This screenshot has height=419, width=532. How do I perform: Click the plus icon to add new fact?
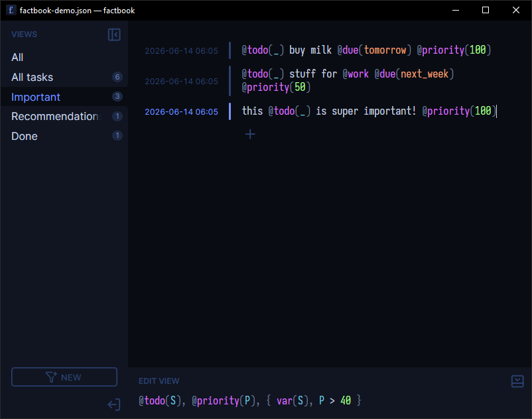(x=250, y=134)
